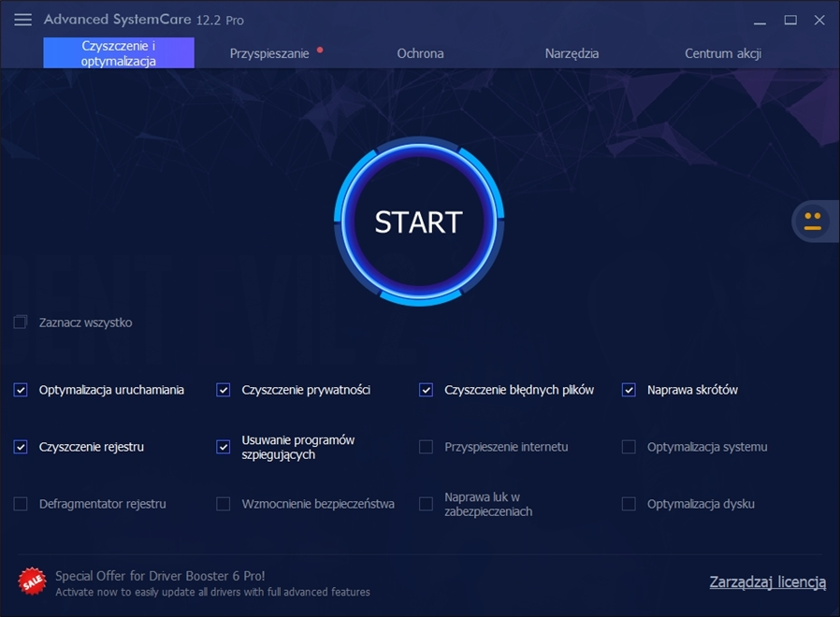The image size is (840, 617).
Task: Switch to the Przyspieszanie tab
Action: [268, 53]
